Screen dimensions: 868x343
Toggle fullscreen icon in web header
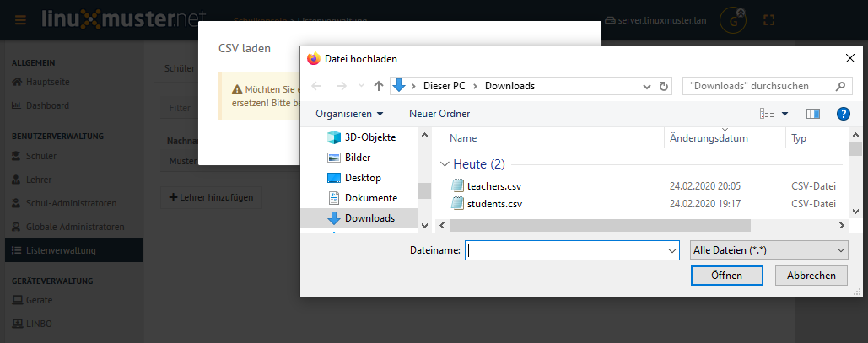click(768, 20)
